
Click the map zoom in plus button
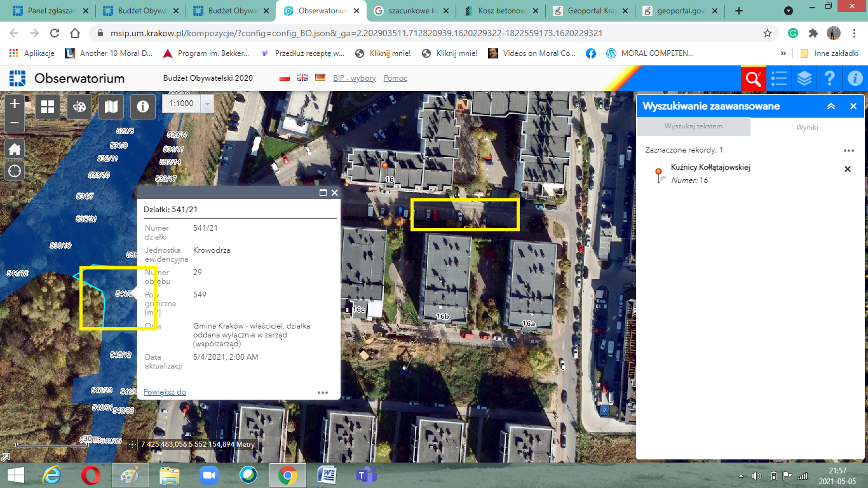click(15, 104)
